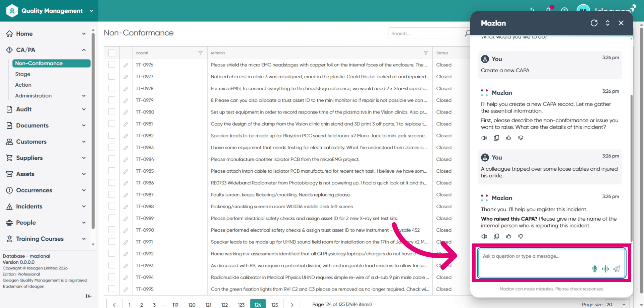The width and height of the screenshot is (644, 308).
Task: Thumbs up Mazlan's first reply
Action: point(508,138)
